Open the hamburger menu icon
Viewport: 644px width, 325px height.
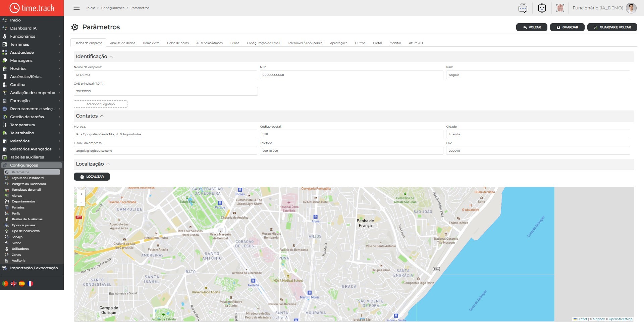(76, 8)
